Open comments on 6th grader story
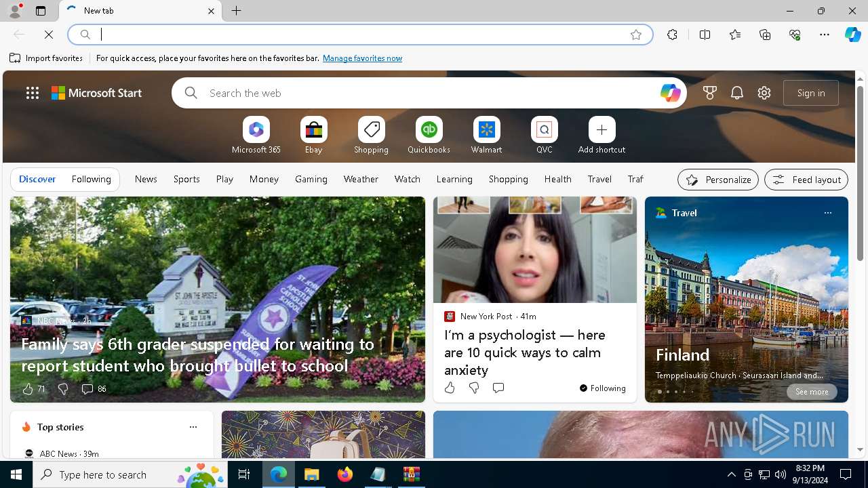 94,389
